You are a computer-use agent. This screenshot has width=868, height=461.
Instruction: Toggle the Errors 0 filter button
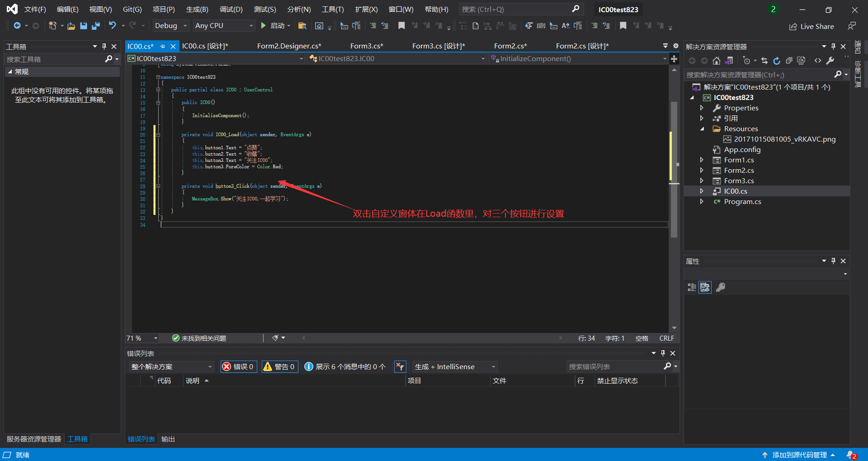click(x=239, y=366)
